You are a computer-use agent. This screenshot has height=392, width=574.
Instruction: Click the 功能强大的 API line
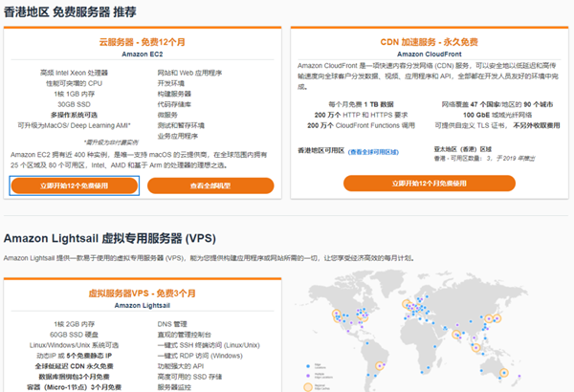pyautogui.click(x=181, y=366)
